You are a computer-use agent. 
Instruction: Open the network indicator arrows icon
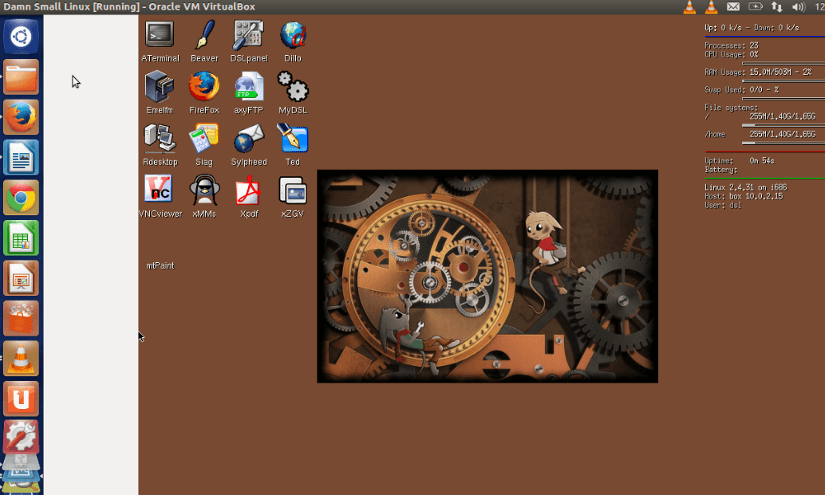[x=777, y=7]
